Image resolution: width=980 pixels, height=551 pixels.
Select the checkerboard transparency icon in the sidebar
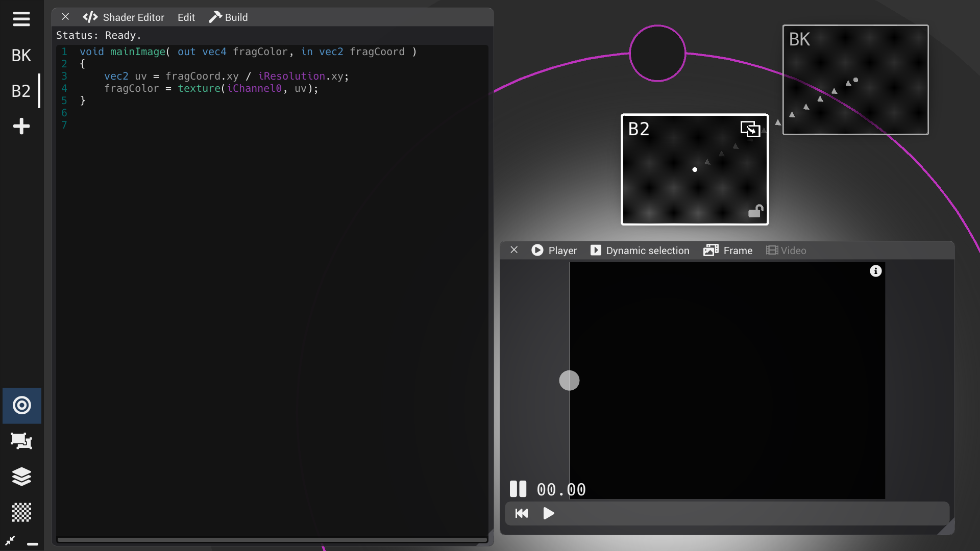(21, 513)
